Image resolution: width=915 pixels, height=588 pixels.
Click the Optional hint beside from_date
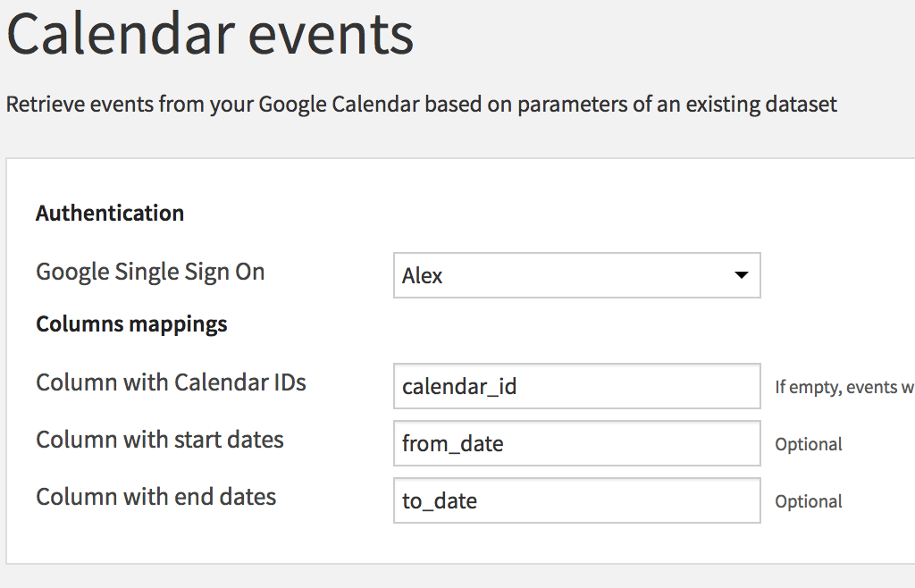click(808, 443)
